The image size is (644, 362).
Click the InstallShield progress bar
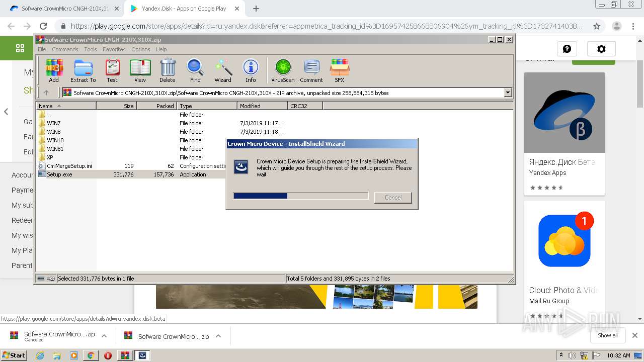tap(301, 196)
